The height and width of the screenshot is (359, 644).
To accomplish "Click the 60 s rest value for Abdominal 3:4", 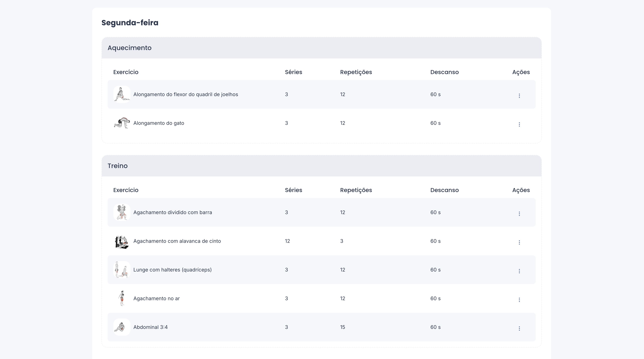I will coord(435,327).
